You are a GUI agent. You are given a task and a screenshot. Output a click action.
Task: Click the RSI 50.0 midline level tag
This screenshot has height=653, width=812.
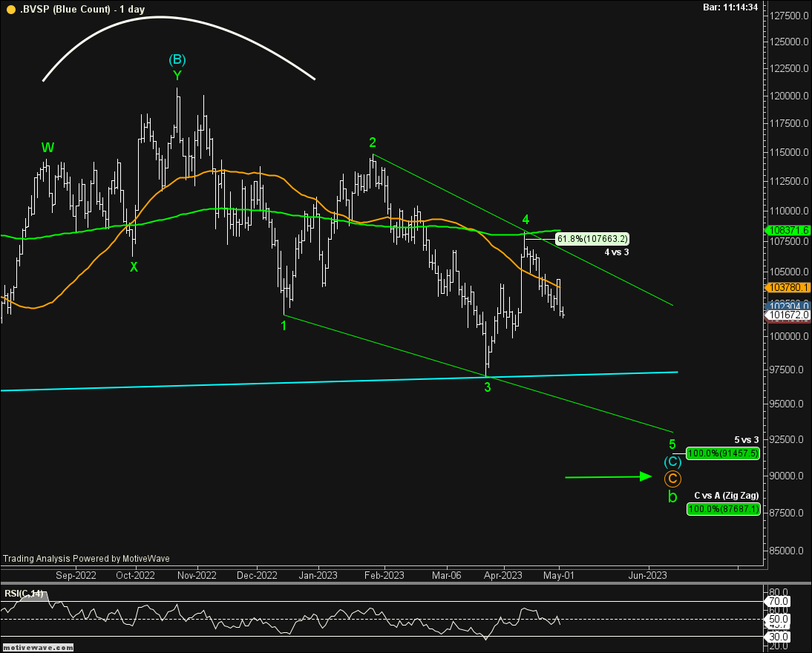click(778, 619)
